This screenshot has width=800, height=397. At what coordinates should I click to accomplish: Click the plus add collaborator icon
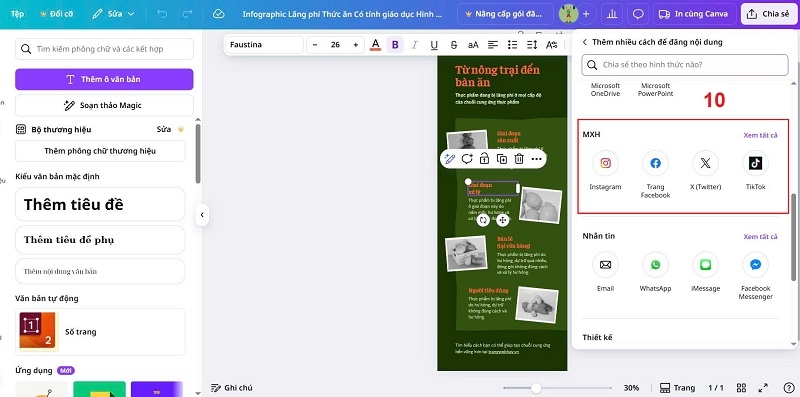coord(586,14)
